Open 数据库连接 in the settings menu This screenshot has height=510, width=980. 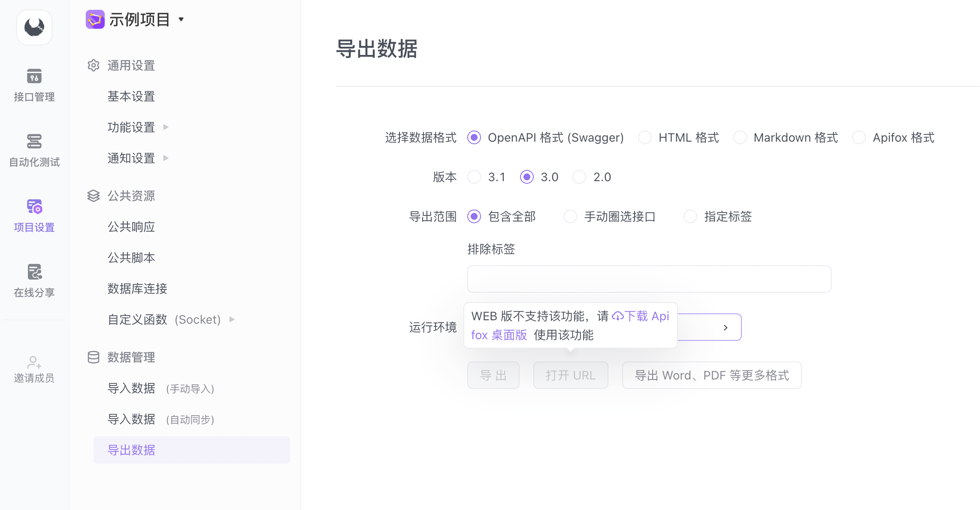coord(137,288)
